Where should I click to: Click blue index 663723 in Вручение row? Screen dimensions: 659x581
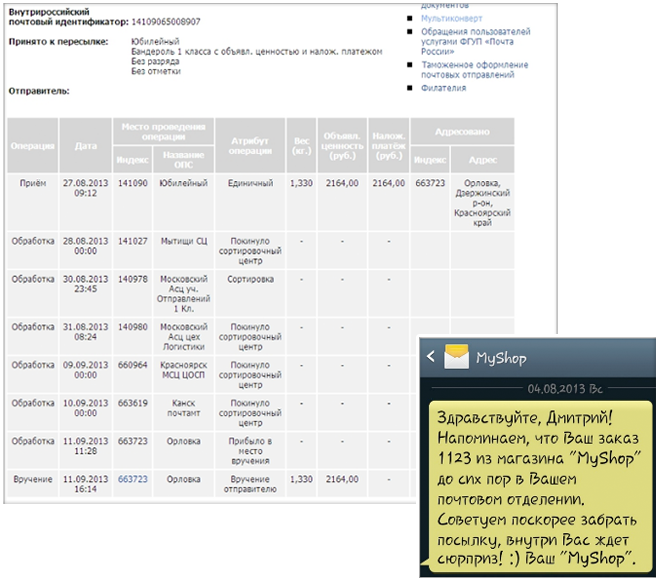click(x=133, y=479)
